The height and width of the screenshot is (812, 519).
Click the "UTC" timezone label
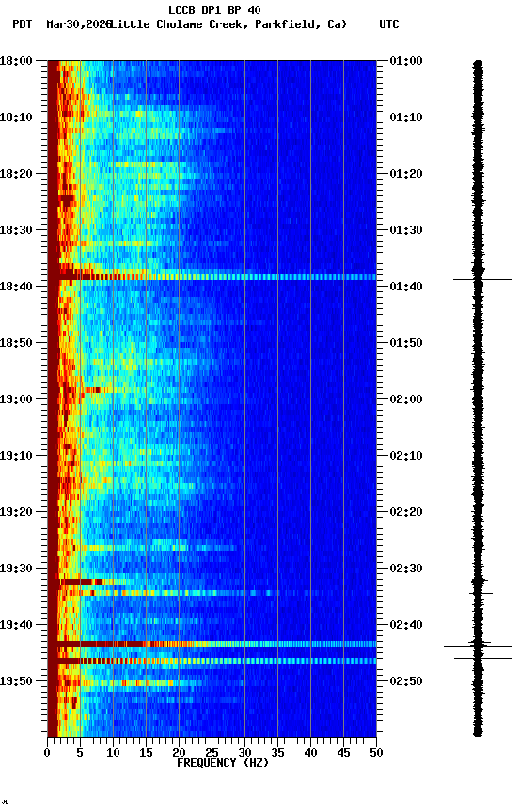click(x=389, y=24)
